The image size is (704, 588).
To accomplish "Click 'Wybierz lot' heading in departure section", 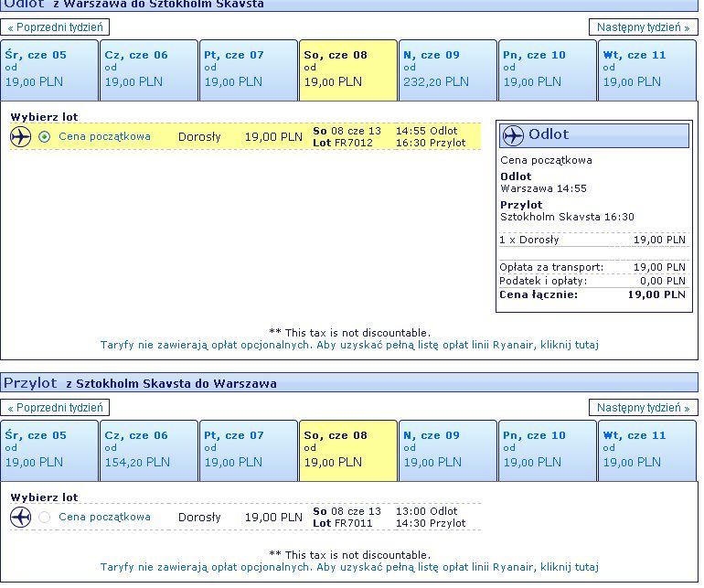I will pos(45,117).
